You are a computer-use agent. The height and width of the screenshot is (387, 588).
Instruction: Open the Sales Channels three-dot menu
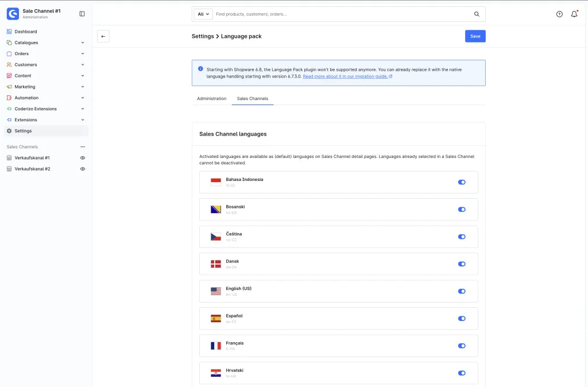click(83, 146)
